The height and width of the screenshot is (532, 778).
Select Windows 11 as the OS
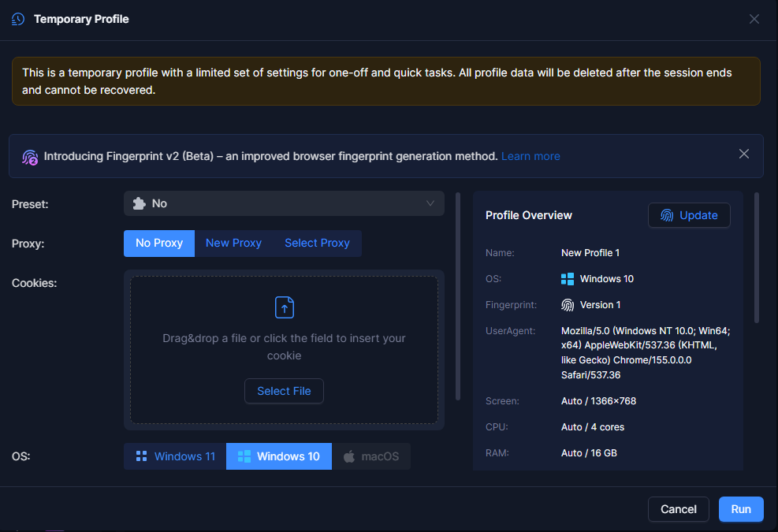[x=175, y=456]
